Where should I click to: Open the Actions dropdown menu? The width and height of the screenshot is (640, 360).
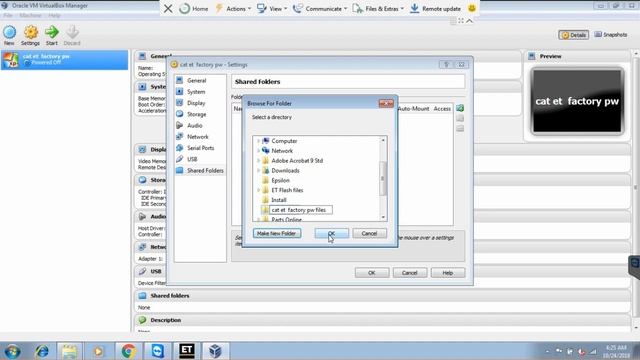233,9
